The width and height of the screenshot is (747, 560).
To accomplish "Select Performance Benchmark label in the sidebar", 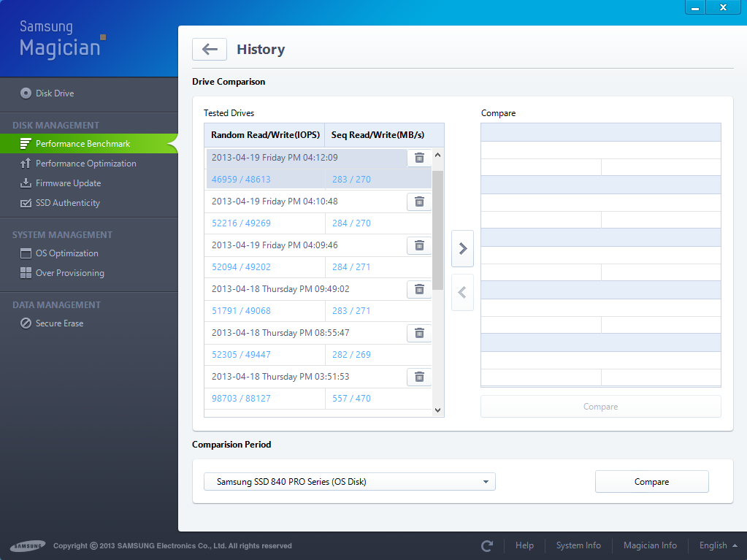I will [83, 144].
